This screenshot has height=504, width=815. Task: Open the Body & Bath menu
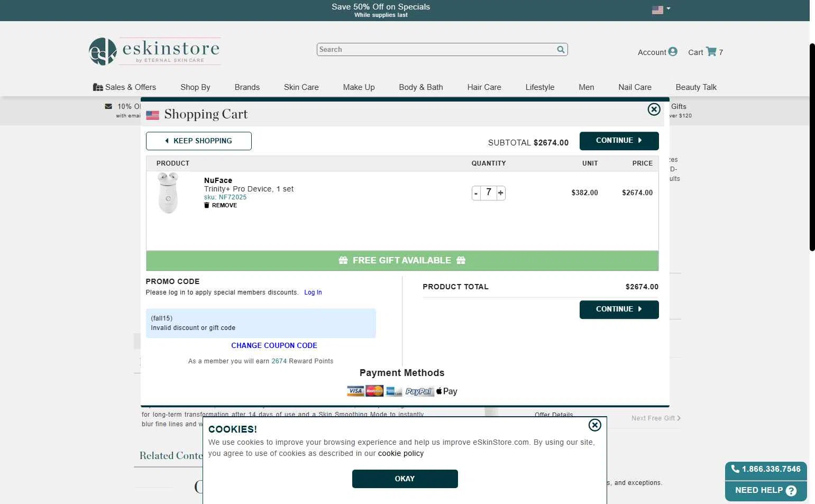tap(421, 87)
